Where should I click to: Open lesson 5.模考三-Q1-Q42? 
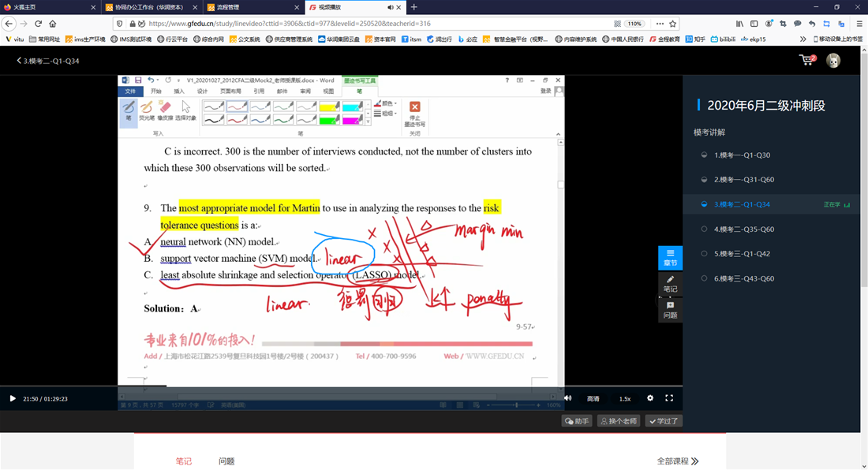pyautogui.click(x=742, y=254)
